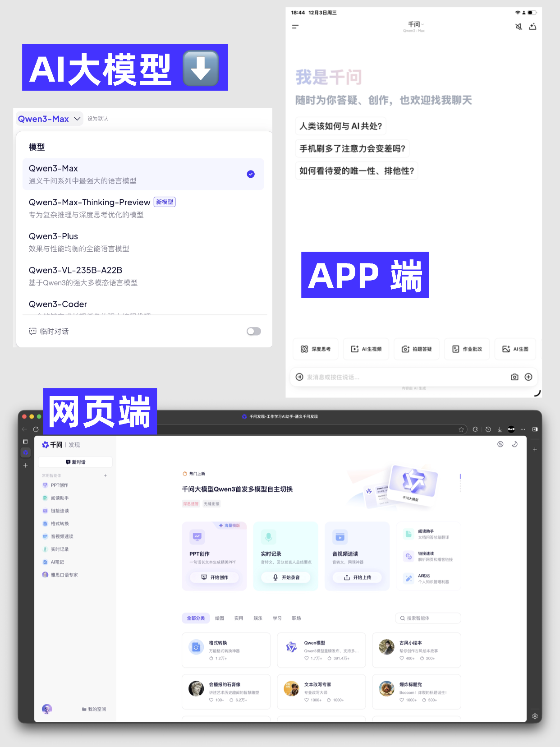Image resolution: width=560 pixels, height=747 pixels.
Task: Click the user avatar at web sidebar bottom
Action: 47,709
